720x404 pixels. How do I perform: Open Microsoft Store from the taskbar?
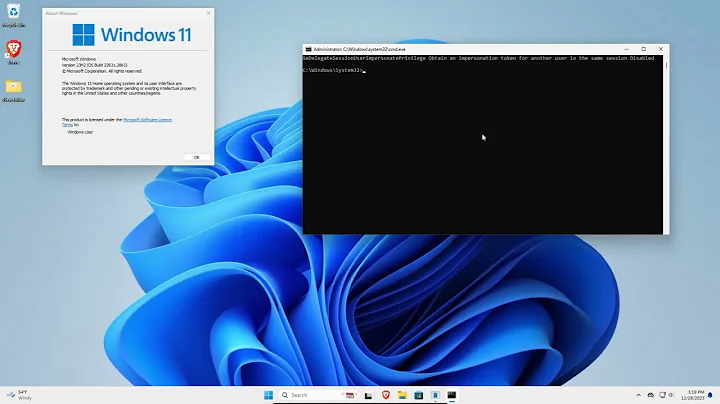419,395
